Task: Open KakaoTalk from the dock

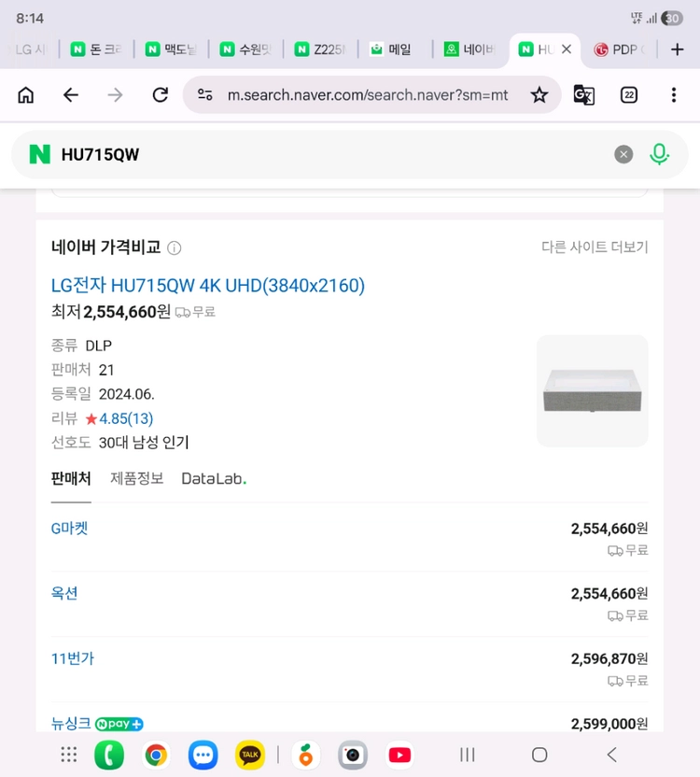Action: point(250,755)
